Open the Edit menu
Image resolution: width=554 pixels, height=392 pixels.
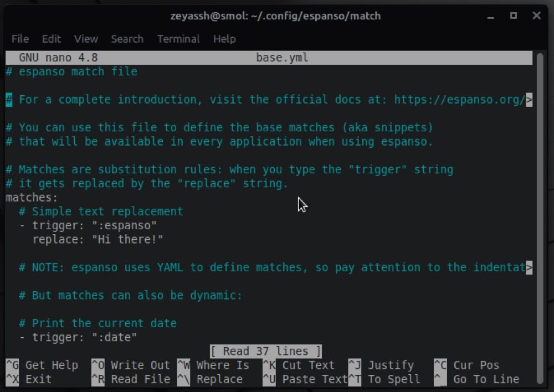(x=52, y=39)
